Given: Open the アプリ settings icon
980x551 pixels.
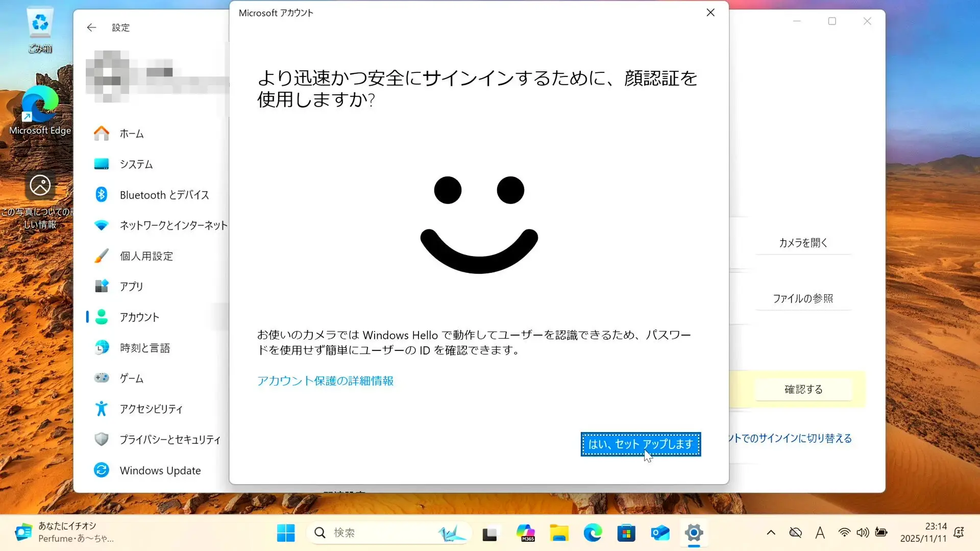Looking at the screenshot, I should (x=101, y=286).
